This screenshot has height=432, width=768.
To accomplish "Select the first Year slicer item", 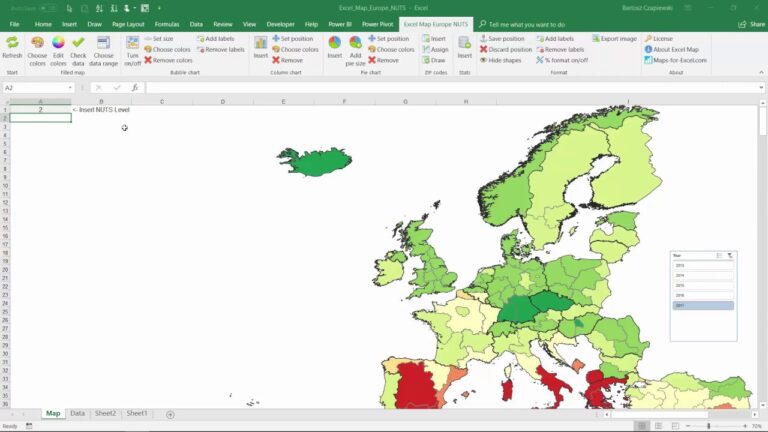I will [x=703, y=265].
